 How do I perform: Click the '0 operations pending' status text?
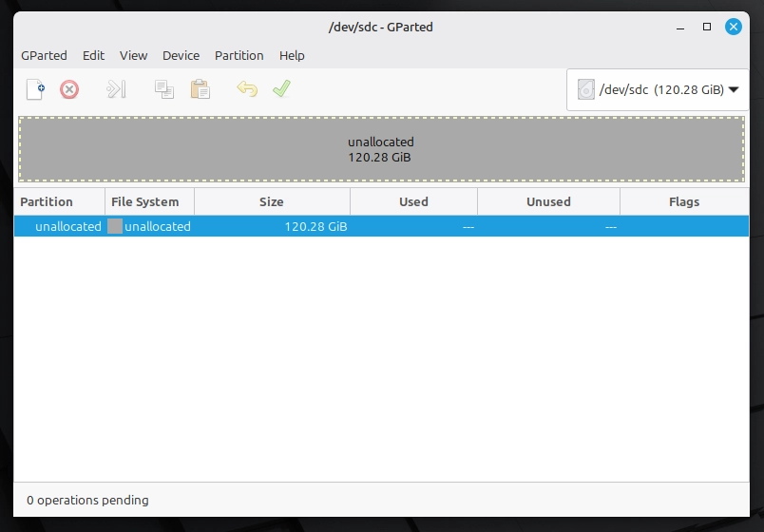pos(87,501)
